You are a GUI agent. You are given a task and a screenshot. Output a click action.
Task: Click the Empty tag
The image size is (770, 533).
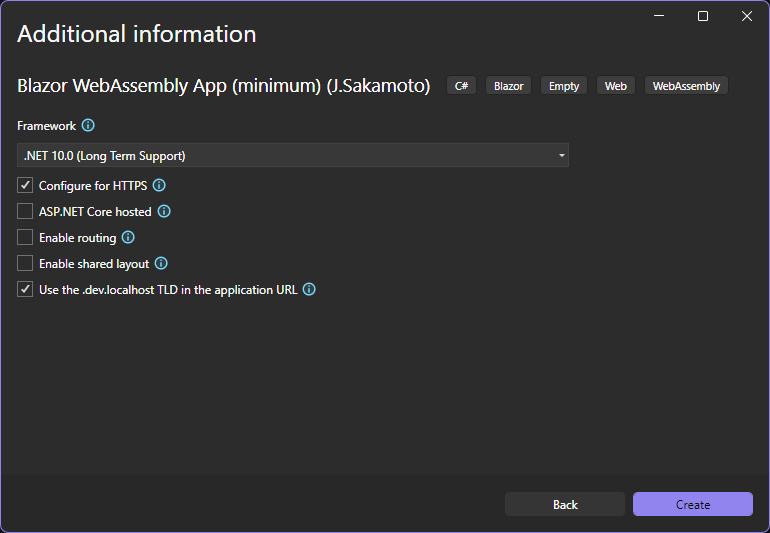click(564, 85)
